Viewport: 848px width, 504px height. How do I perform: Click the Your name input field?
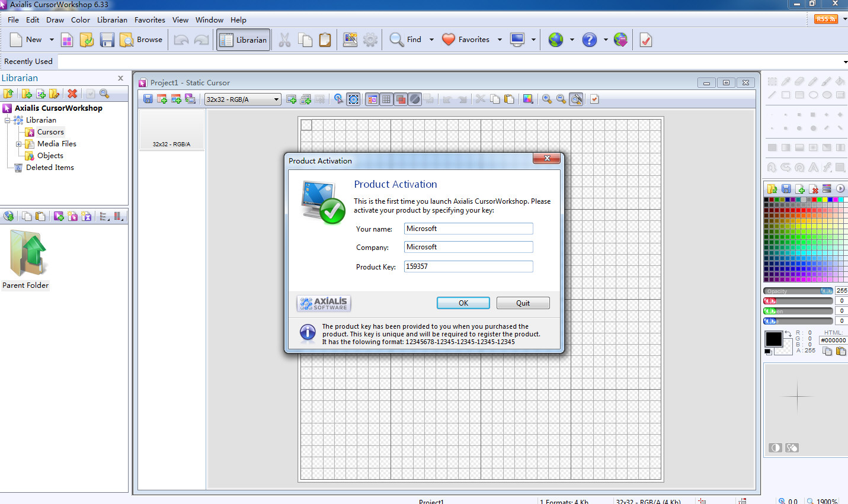coord(468,229)
